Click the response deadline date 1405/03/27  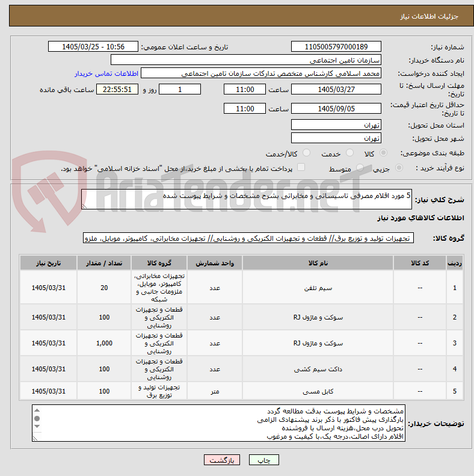pyautogui.click(x=336, y=90)
